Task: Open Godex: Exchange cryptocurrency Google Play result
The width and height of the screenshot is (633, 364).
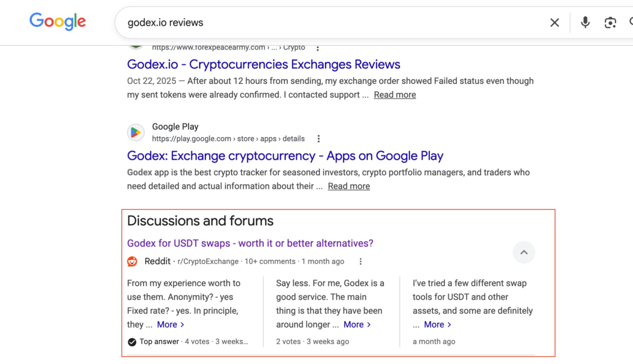Action: click(285, 156)
